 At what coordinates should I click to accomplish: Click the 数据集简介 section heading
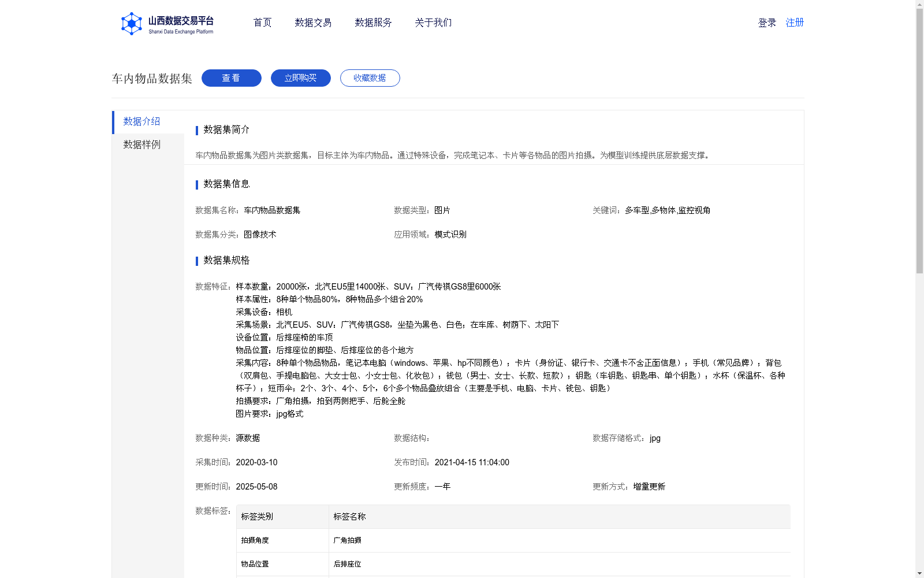point(226,129)
